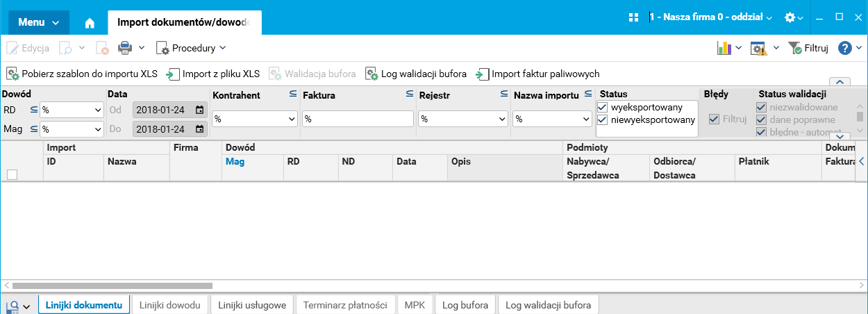Collapse the filter panel with up chevron

click(840, 81)
